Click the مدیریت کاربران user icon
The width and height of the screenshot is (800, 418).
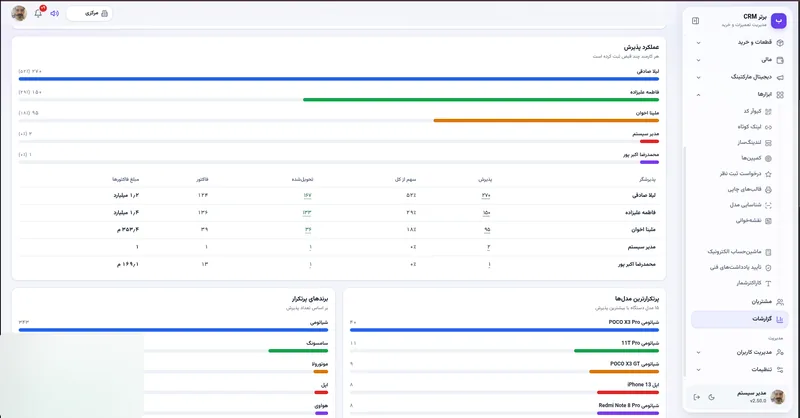(780, 353)
